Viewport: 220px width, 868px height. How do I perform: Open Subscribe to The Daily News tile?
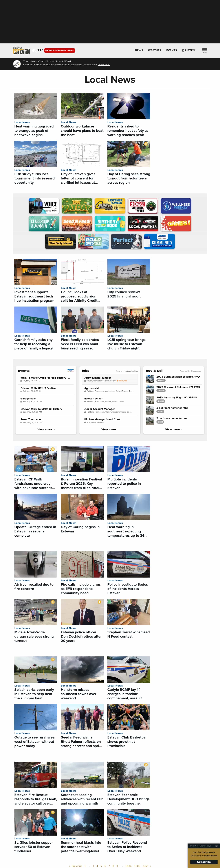[x=60, y=241]
